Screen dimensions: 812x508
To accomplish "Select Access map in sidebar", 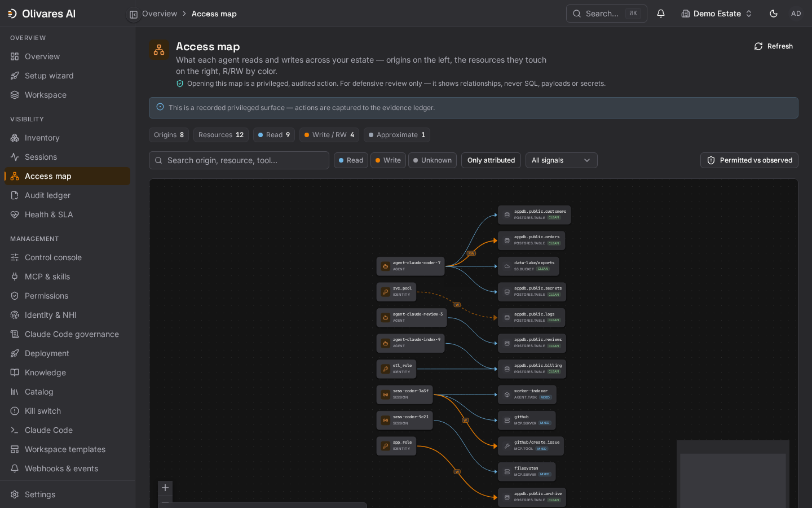I will 67,176.
